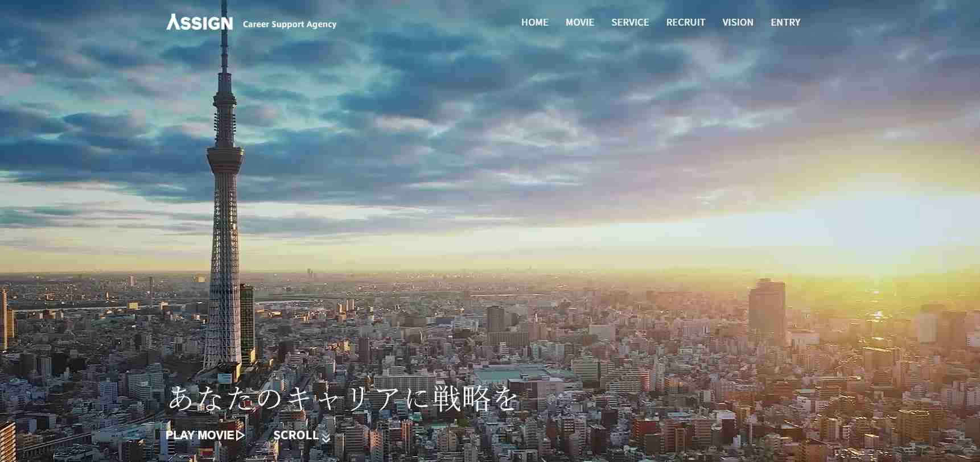Click the Career Support Agency tagline
Image resolution: width=980 pixels, height=462 pixels.
[x=289, y=24]
